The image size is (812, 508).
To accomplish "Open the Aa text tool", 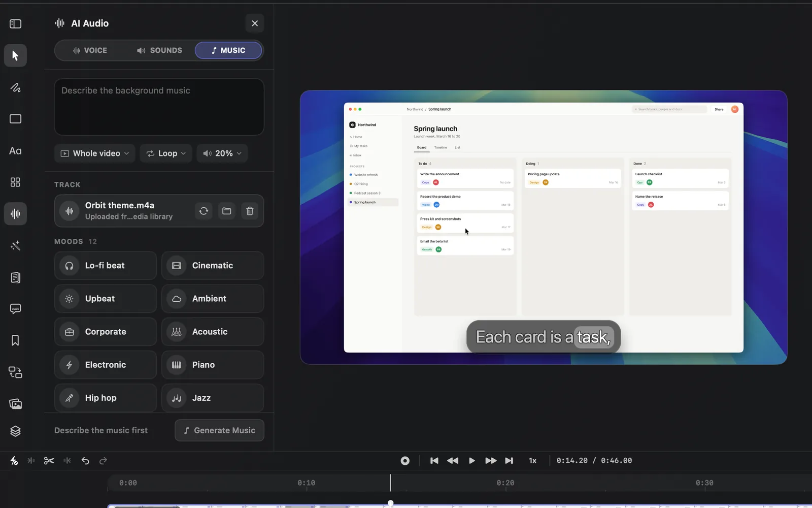I will pyautogui.click(x=15, y=151).
